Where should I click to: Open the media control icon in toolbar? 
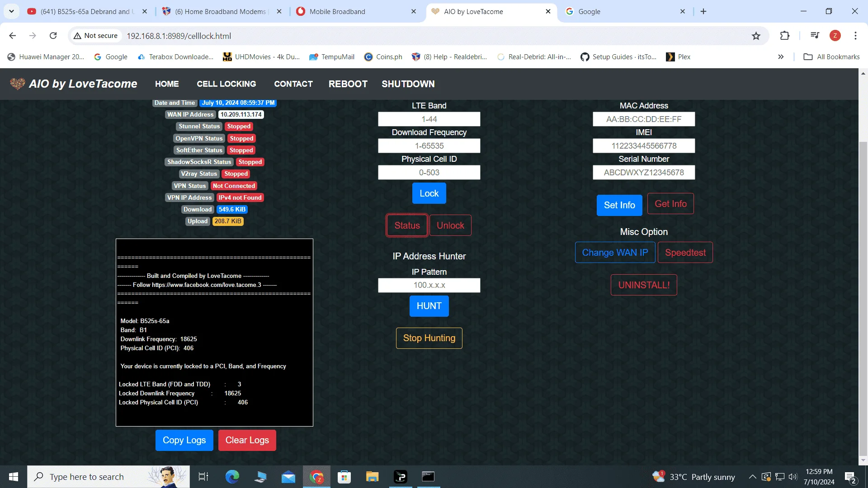click(x=815, y=36)
